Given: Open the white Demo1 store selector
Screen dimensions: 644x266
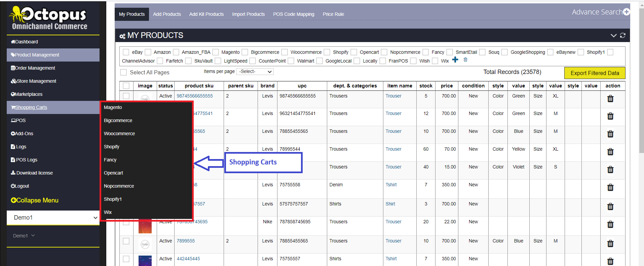Looking at the screenshot, I should point(53,218).
